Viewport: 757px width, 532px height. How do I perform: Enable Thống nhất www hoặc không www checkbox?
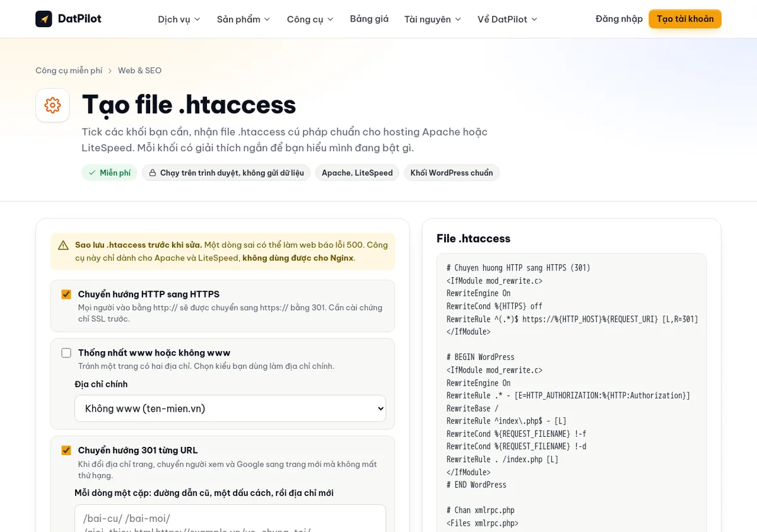pyautogui.click(x=66, y=353)
